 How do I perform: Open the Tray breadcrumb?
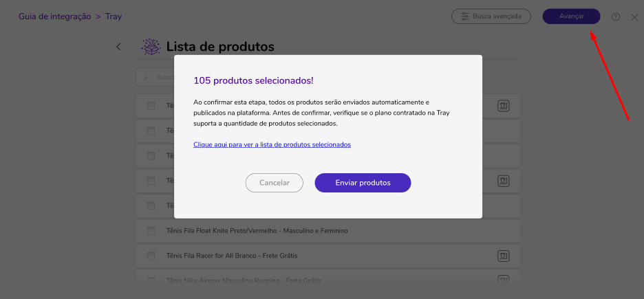tap(114, 16)
